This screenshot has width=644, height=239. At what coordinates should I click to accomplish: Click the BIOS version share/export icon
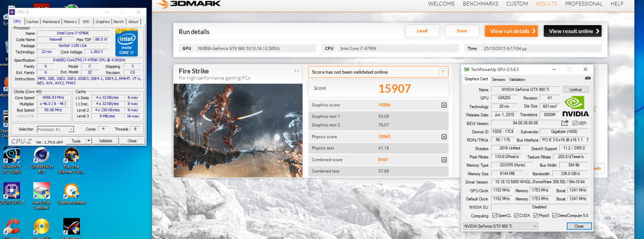pos(565,123)
